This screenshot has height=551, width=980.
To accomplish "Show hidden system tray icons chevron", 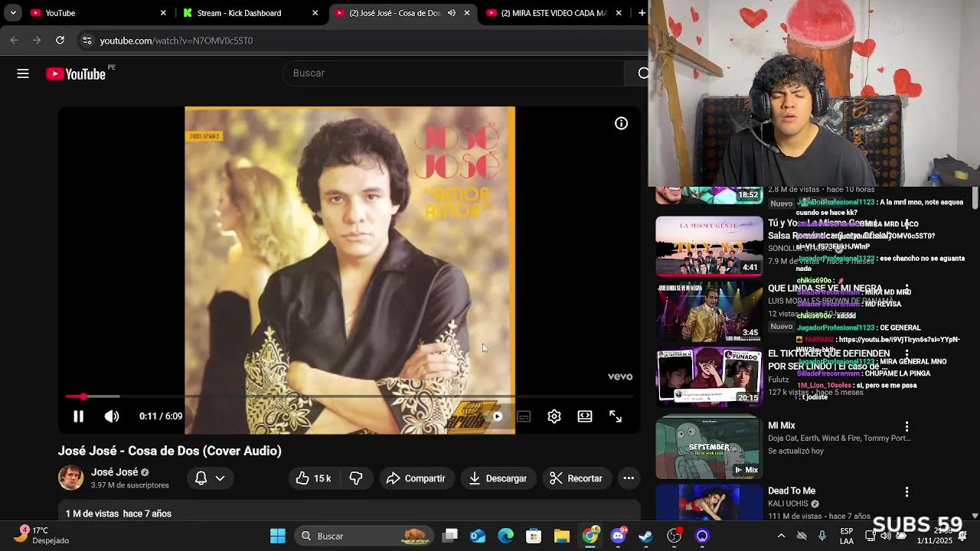I will click(x=781, y=536).
